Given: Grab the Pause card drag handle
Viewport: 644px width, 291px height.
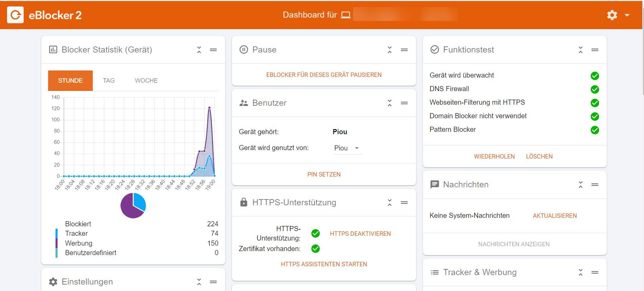Looking at the screenshot, I should pyautogui.click(x=404, y=50).
